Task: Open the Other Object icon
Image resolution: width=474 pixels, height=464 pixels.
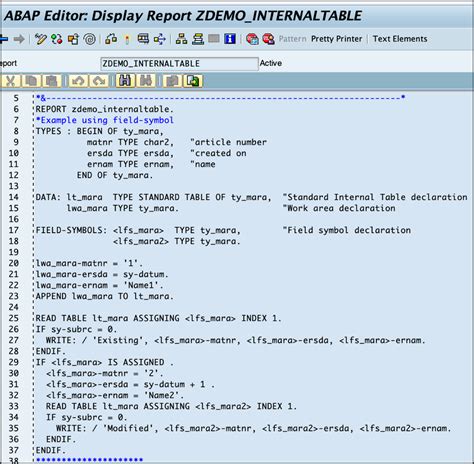Action: (x=73, y=39)
